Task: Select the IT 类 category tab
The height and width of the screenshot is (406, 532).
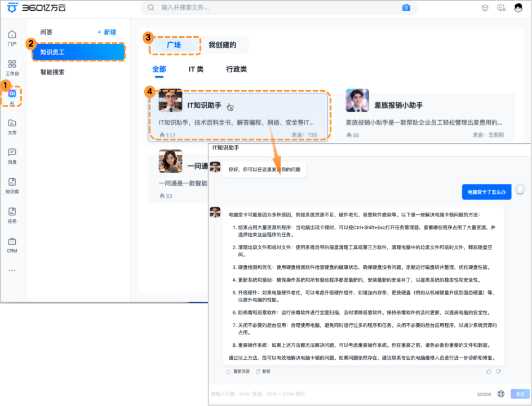Action: (196, 69)
